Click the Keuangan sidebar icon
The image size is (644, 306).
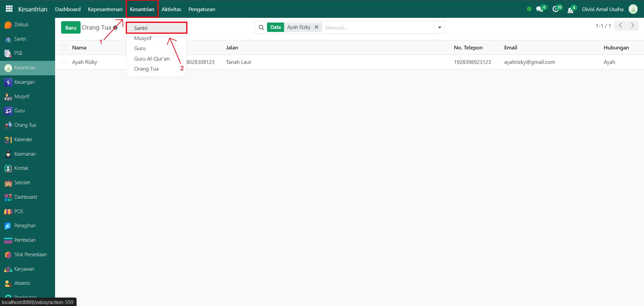point(8,82)
